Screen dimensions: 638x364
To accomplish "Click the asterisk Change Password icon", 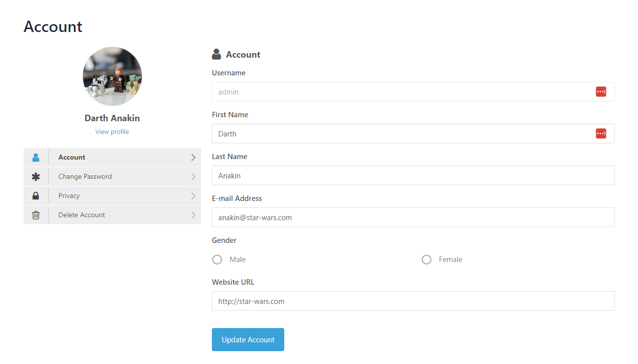I will tap(35, 177).
